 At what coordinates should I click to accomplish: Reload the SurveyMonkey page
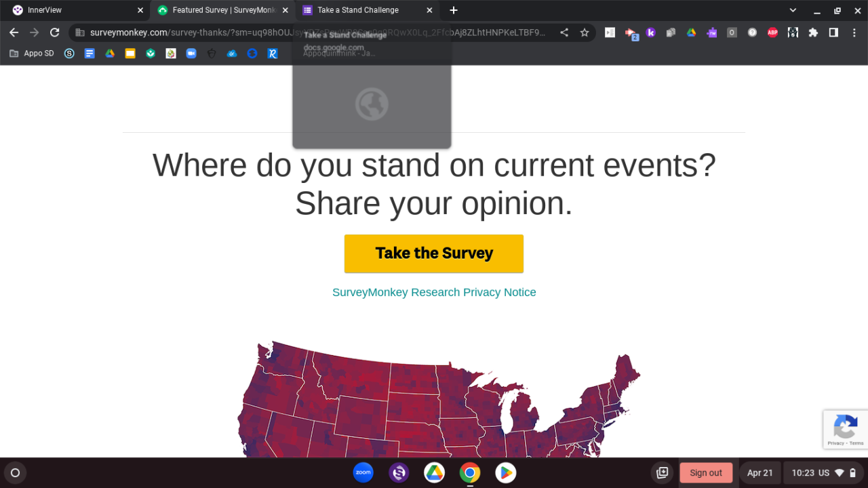coord(55,33)
